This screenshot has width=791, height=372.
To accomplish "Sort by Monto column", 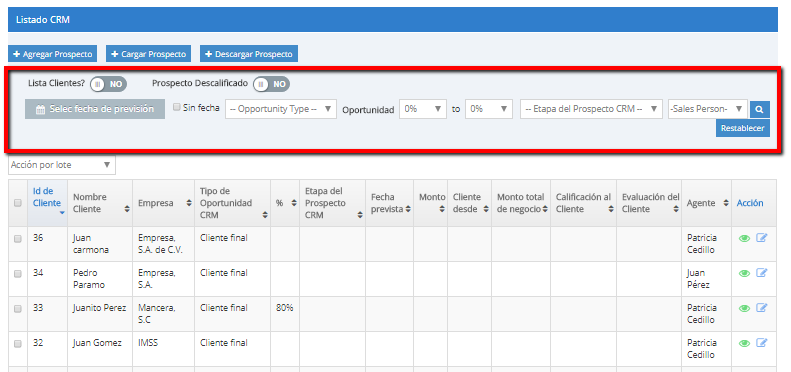I will coord(441,209).
